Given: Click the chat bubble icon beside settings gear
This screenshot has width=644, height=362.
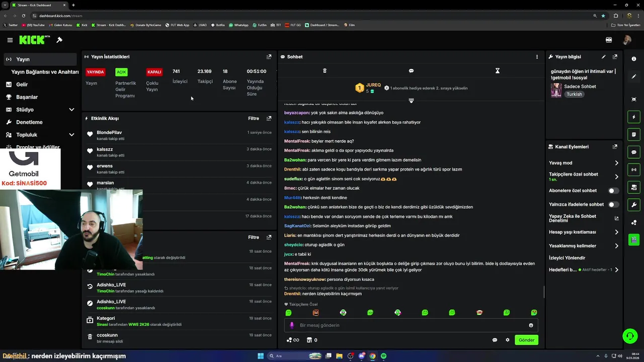Looking at the screenshot, I should coord(495,340).
